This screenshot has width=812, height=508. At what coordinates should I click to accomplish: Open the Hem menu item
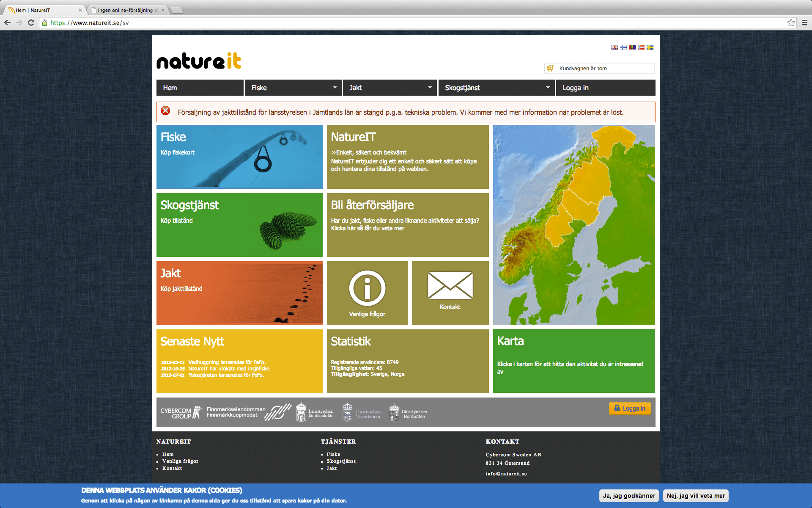(x=200, y=88)
